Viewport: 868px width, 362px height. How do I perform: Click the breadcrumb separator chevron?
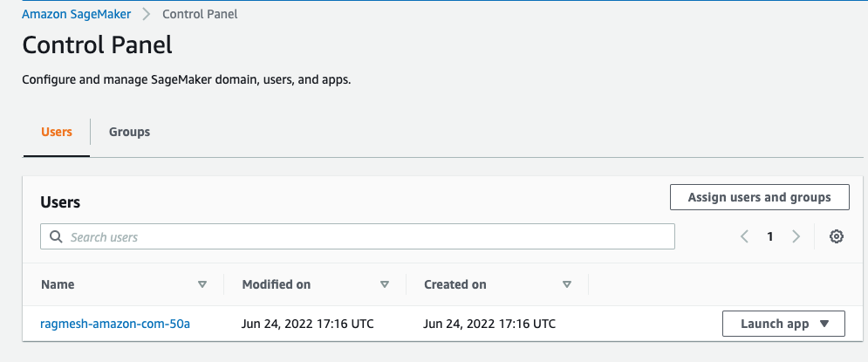147,14
